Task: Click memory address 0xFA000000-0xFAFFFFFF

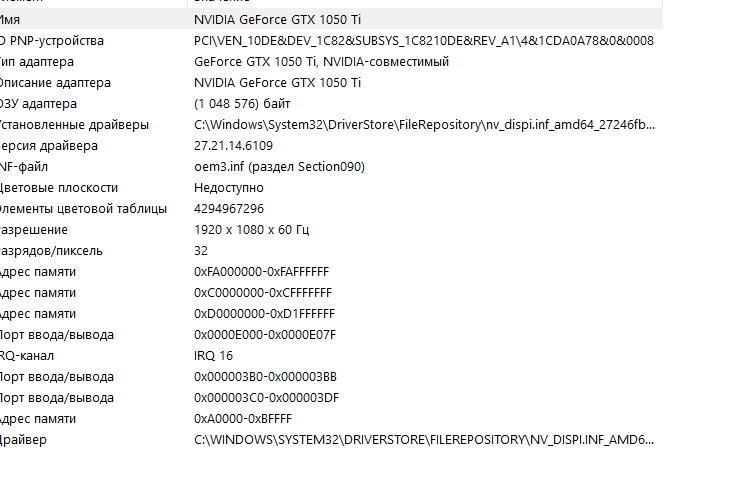Action: tap(261, 272)
